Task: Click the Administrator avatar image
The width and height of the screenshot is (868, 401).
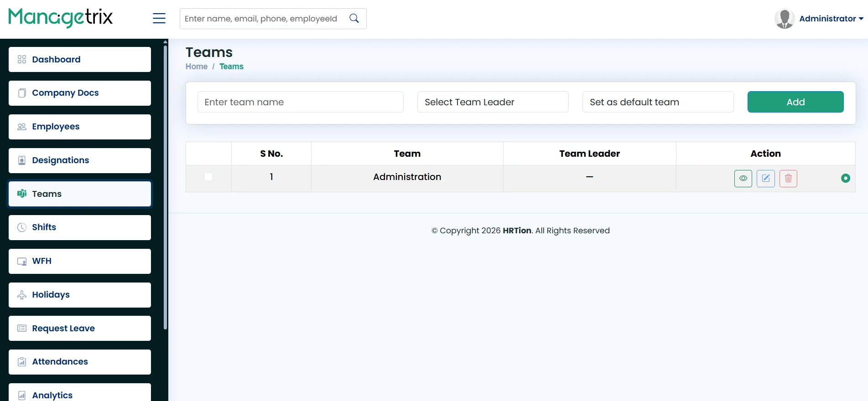Action: pyautogui.click(x=785, y=19)
